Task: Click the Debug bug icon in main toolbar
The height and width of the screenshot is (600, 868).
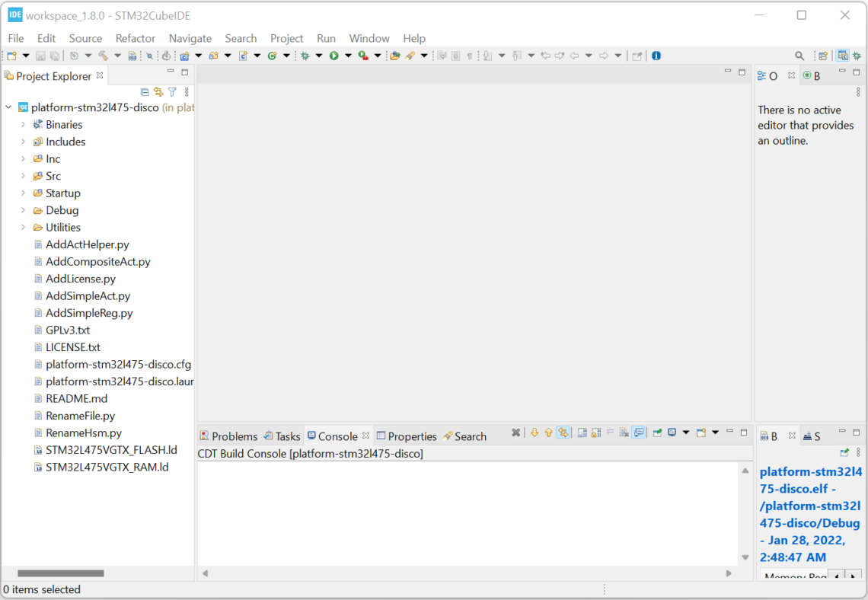Action: 305,56
